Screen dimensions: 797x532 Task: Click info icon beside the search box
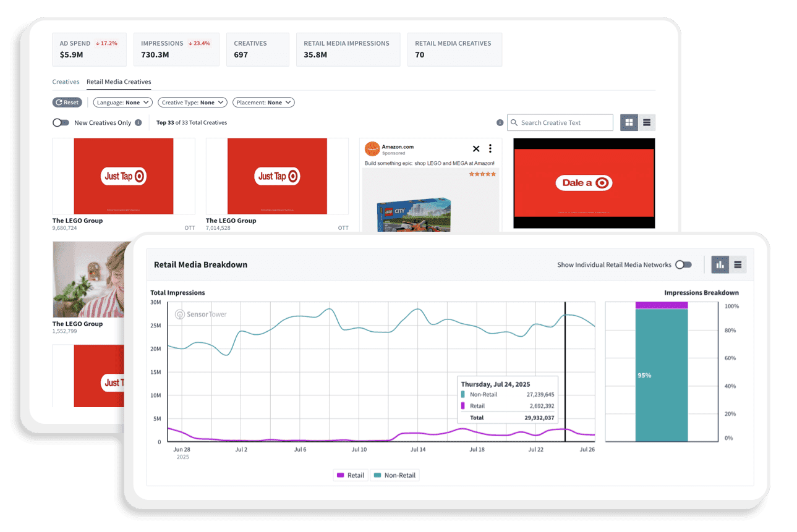point(500,122)
